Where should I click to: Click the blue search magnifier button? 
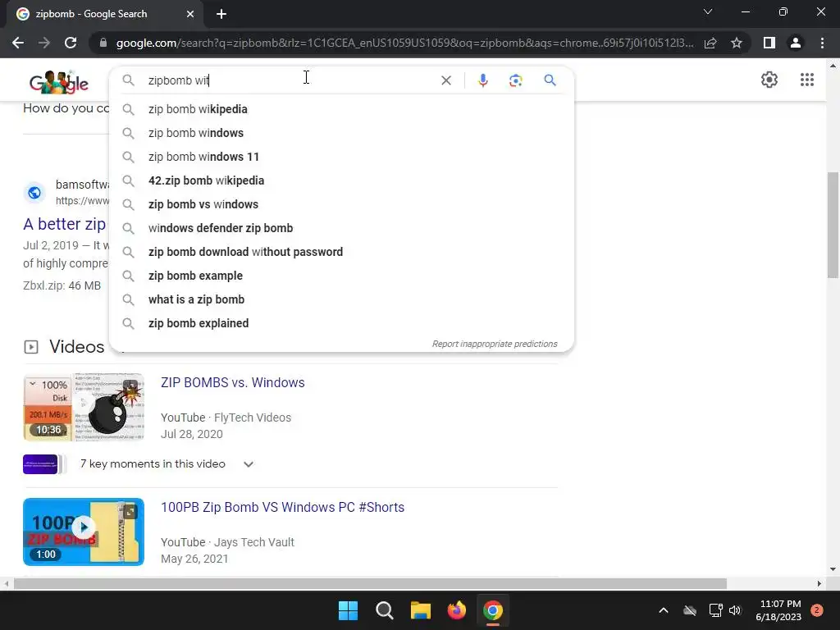pos(550,80)
